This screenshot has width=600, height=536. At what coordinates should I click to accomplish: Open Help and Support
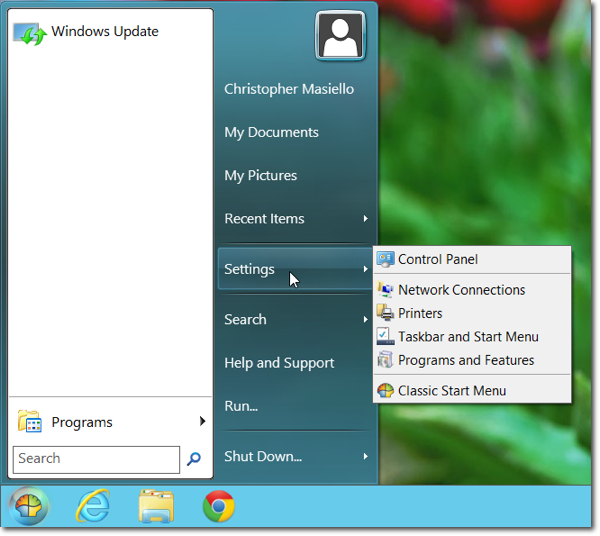(279, 363)
